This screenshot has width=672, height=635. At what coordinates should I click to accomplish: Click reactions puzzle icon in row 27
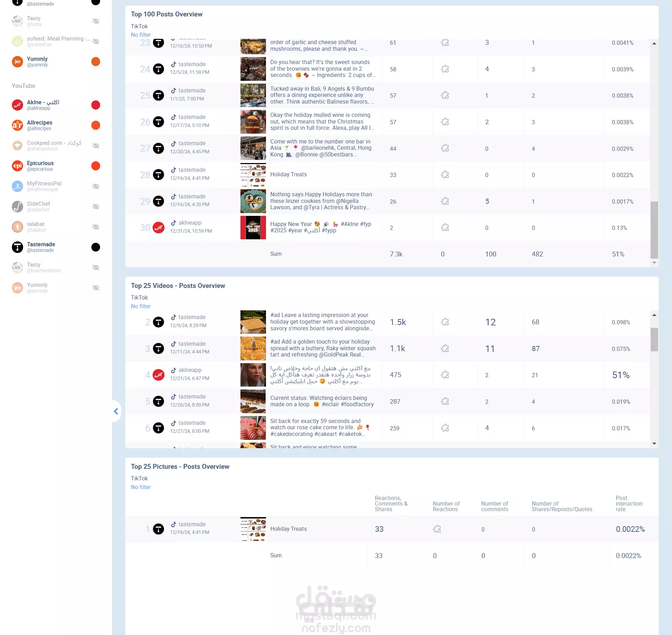[445, 148]
